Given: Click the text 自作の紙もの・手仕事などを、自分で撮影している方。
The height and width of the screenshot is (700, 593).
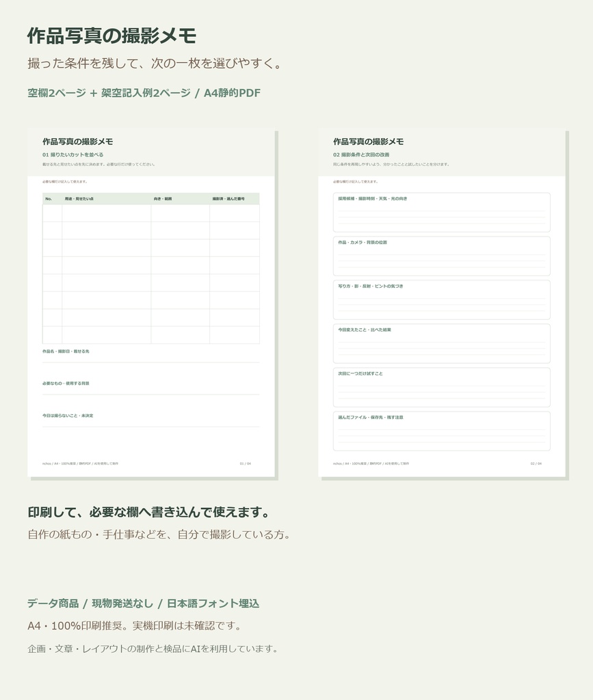Looking at the screenshot, I should tap(159, 535).
